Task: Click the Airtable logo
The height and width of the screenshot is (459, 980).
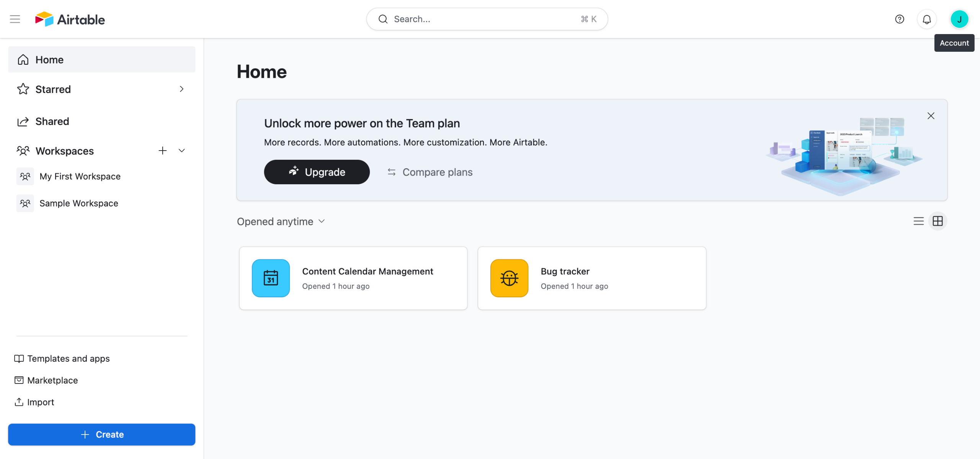Action: (x=70, y=19)
